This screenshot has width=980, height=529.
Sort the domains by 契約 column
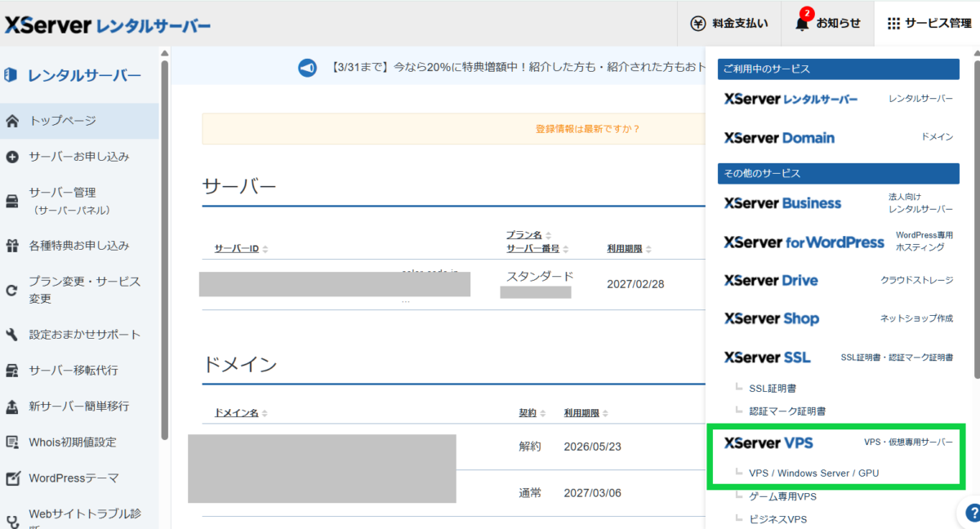pyautogui.click(x=532, y=413)
